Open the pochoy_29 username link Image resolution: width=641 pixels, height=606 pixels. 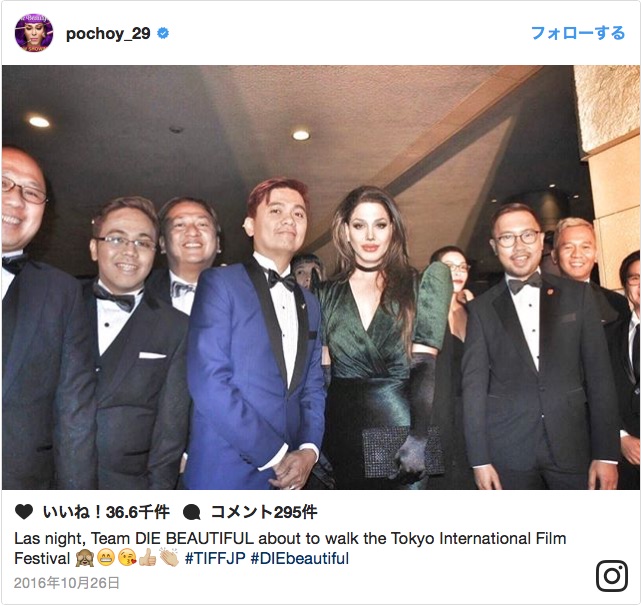coord(108,34)
